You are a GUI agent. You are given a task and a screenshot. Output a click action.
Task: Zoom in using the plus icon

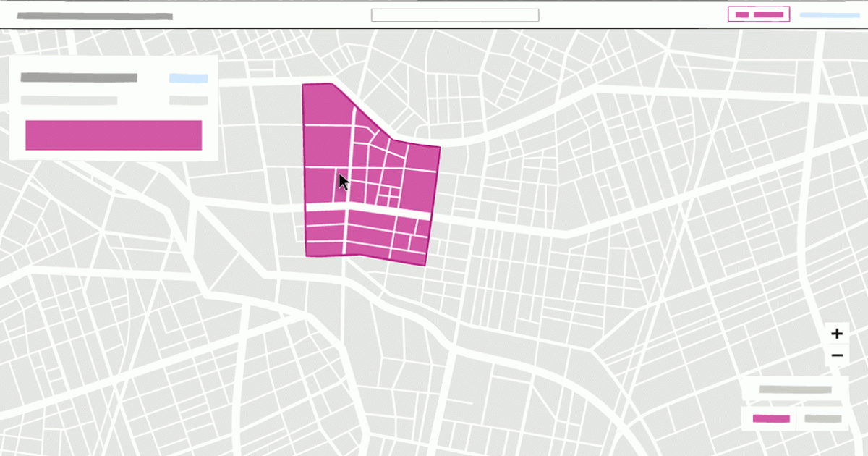837,333
